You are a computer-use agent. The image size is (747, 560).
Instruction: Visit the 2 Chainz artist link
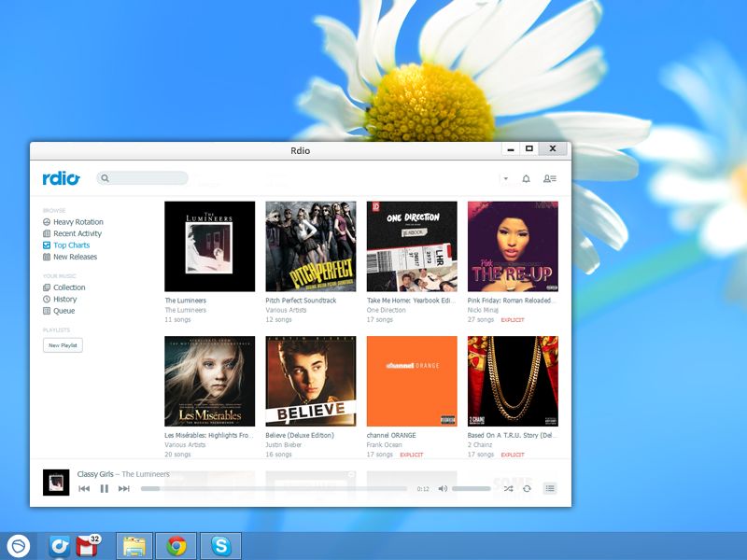(x=480, y=445)
